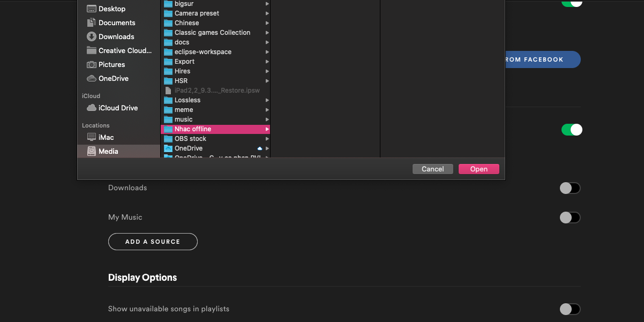This screenshot has height=322, width=644.
Task: Select the HSR folder name
Action: (x=181, y=81)
